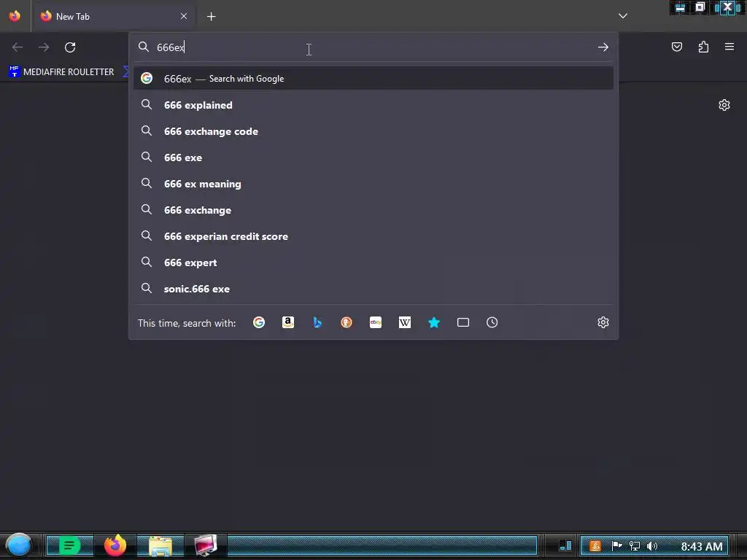Click the Firefox View icon beside the tabs
Viewport: 747px width, 560px height.
coord(15,16)
